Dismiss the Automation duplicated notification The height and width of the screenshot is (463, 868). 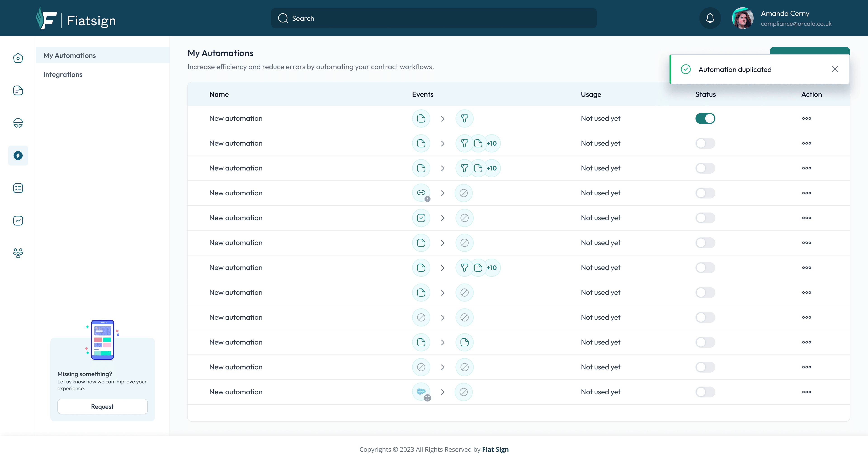(835, 69)
